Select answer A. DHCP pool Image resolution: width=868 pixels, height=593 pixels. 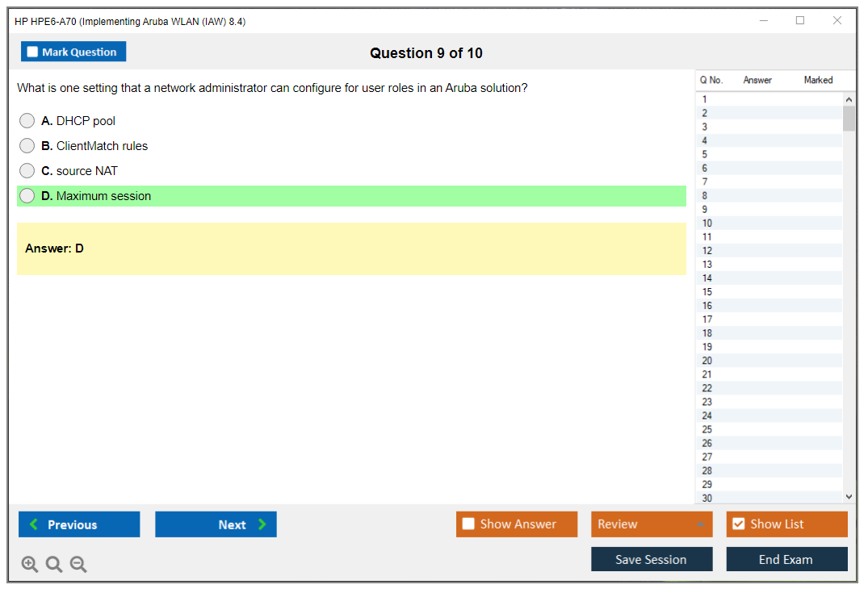(x=27, y=121)
